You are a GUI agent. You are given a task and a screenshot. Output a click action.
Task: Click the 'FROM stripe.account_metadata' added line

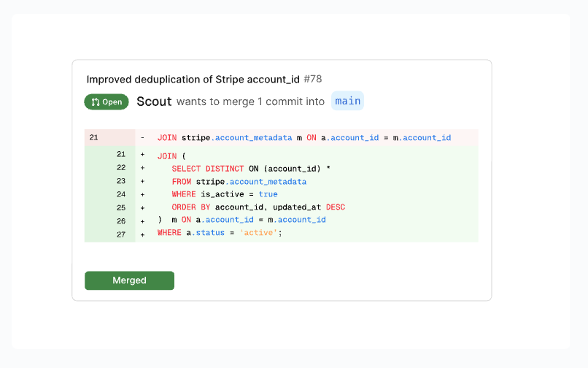(239, 181)
